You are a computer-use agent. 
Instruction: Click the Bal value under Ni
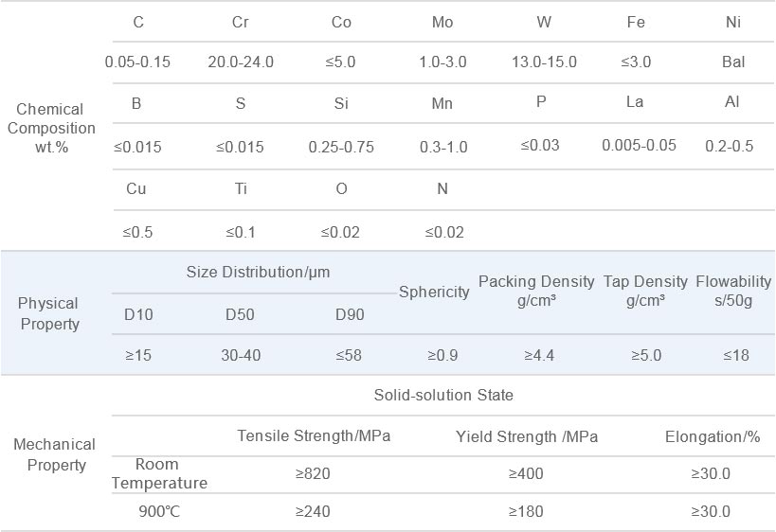733,62
